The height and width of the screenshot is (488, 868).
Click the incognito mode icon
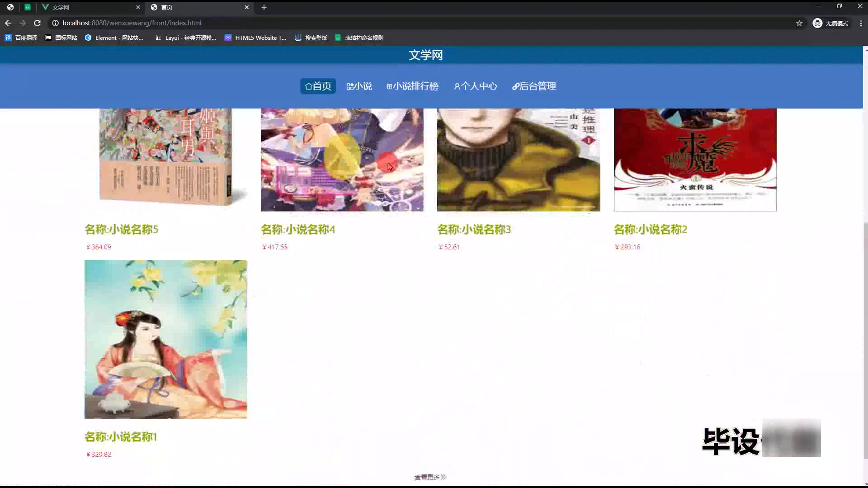pos(817,23)
